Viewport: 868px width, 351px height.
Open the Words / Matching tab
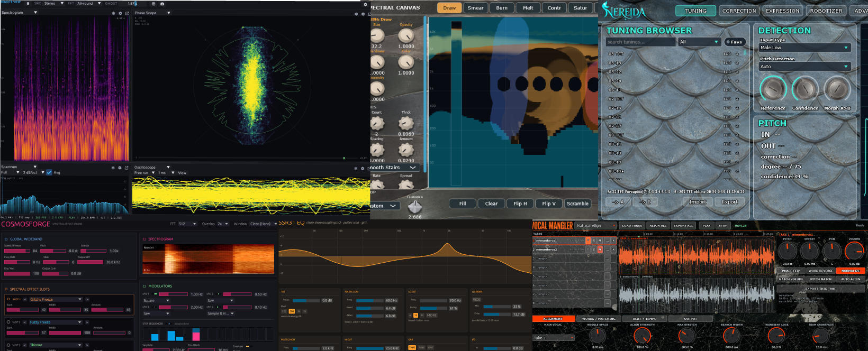599,319
